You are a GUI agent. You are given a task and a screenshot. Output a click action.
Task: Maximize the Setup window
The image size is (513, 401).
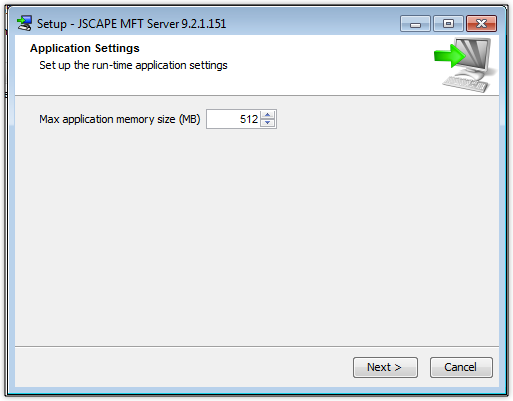(448, 24)
